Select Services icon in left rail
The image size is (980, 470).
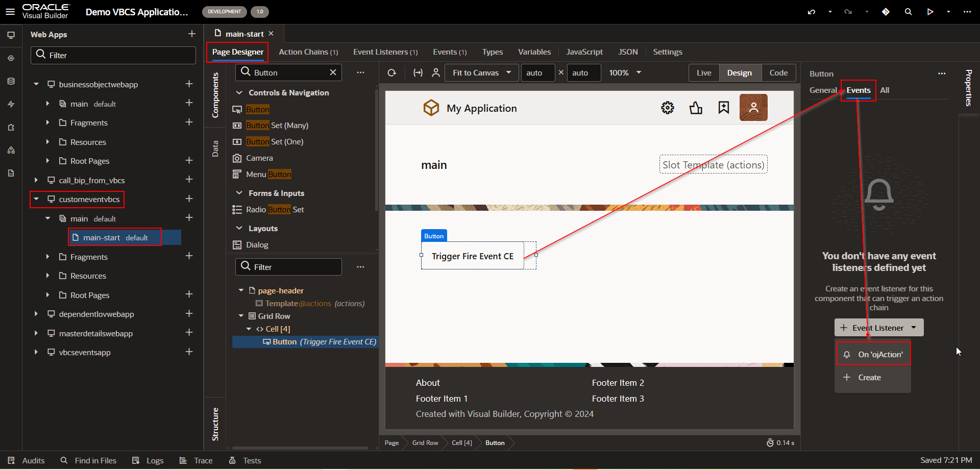coord(11,58)
